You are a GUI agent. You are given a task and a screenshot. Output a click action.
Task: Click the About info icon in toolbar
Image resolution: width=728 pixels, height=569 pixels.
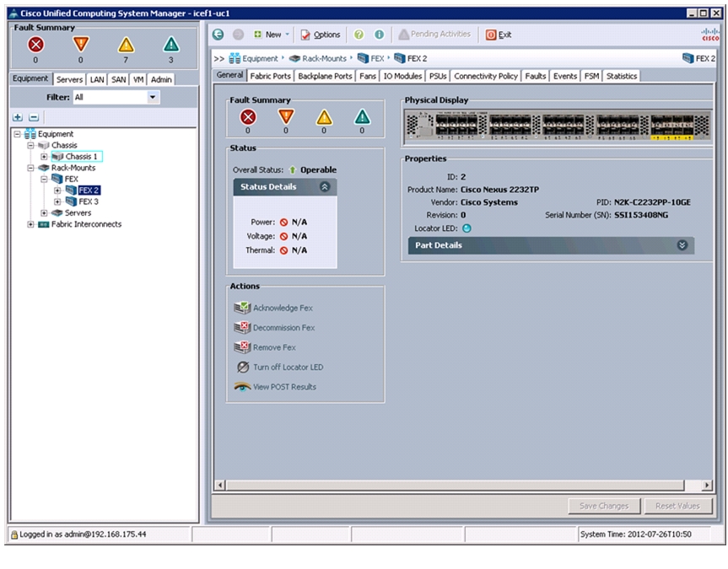pyautogui.click(x=380, y=35)
